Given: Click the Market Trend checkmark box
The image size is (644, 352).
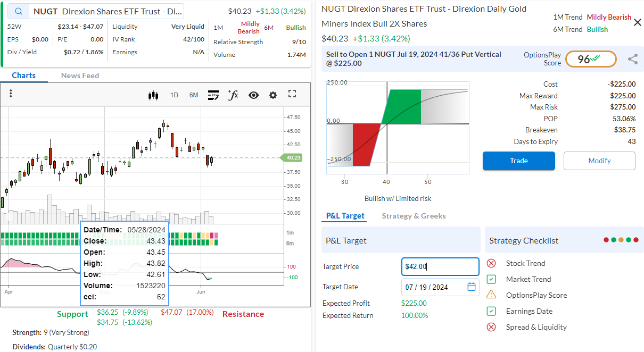Looking at the screenshot, I should [492, 279].
